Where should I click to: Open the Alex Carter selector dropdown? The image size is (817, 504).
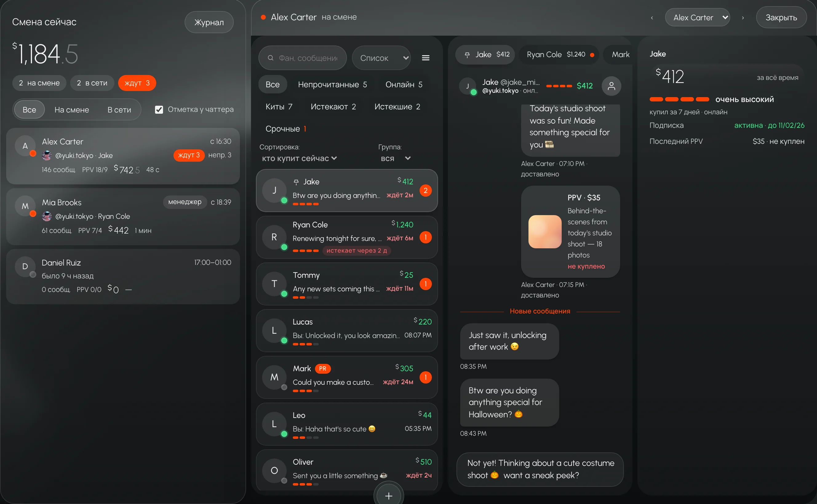[x=698, y=17]
